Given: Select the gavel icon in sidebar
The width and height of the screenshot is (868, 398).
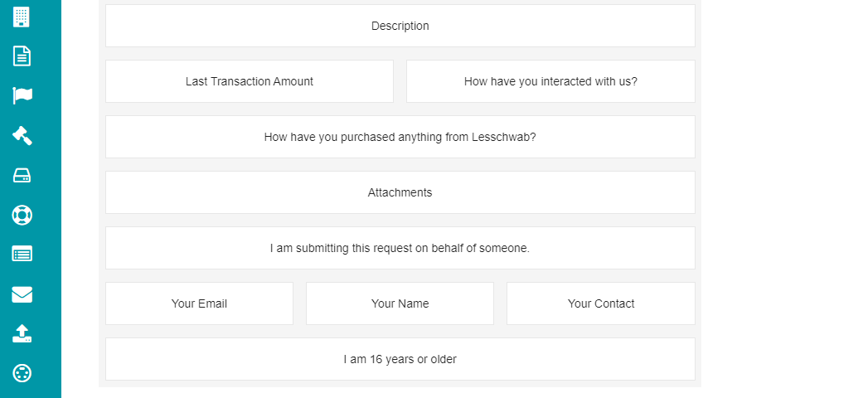Looking at the screenshot, I should pos(22,135).
